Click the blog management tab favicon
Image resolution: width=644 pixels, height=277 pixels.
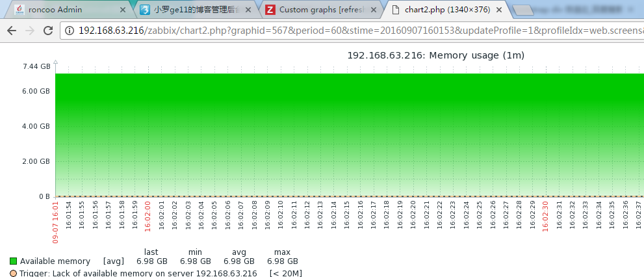click(145, 10)
